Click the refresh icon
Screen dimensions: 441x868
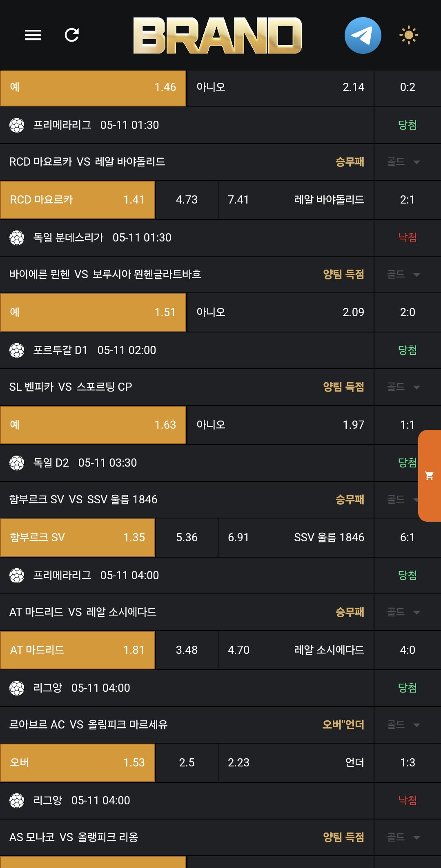tap(72, 35)
